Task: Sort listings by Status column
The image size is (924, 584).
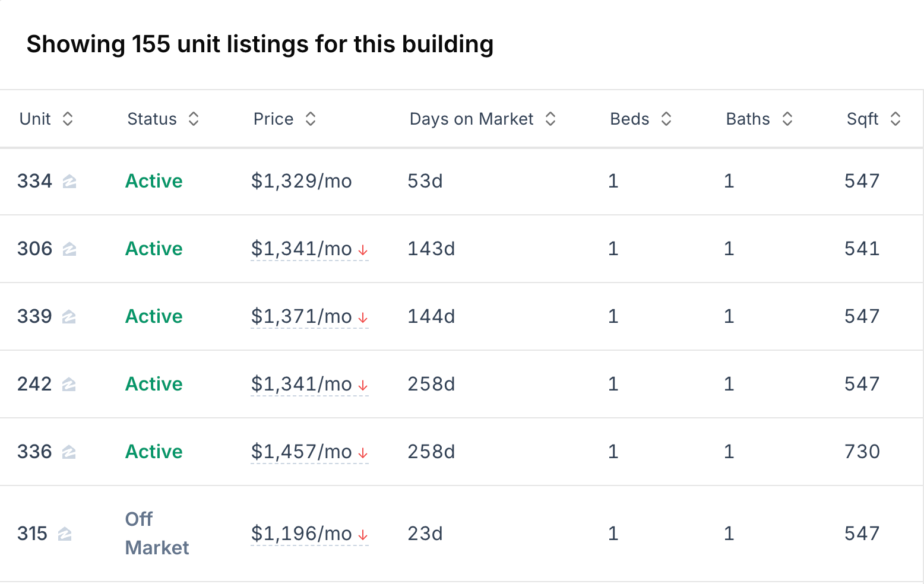Action: click(x=163, y=119)
